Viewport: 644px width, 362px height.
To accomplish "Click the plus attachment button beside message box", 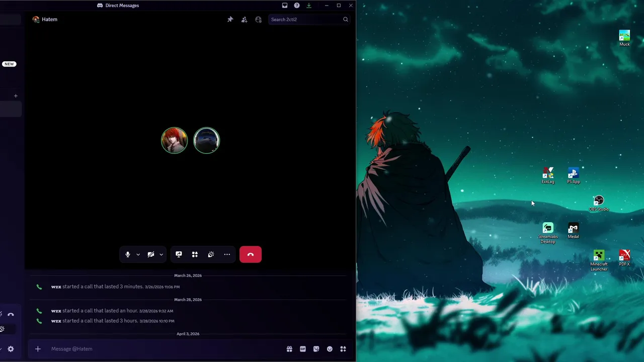I will pyautogui.click(x=38, y=349).
